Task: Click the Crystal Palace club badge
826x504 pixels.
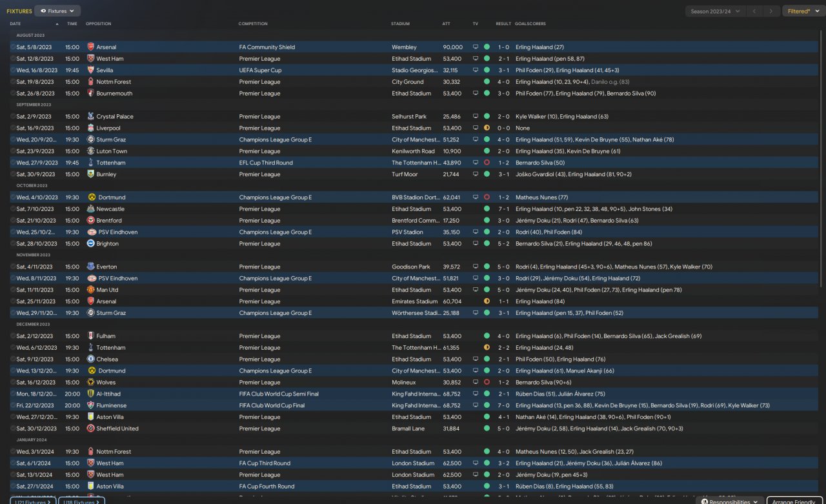Action: (90, 117)
